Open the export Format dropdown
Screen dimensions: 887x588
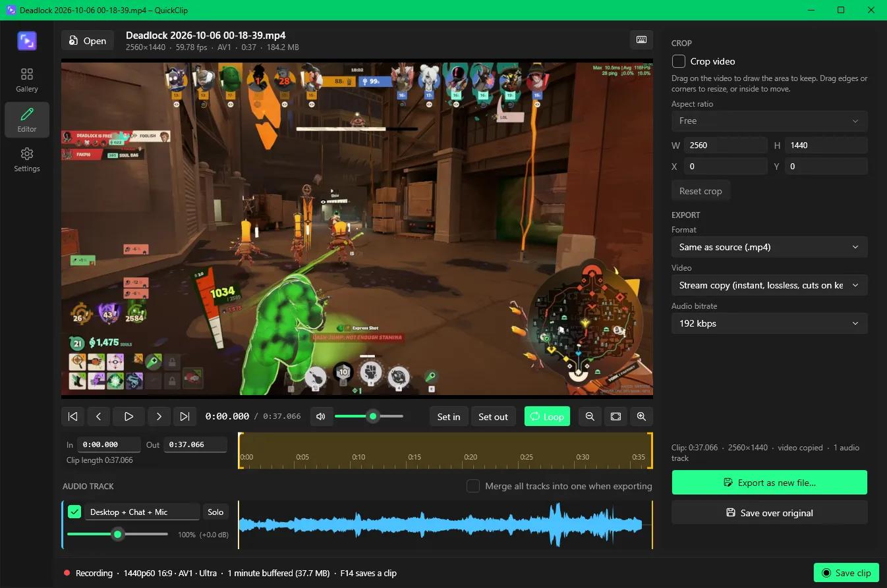coord(769,247)
